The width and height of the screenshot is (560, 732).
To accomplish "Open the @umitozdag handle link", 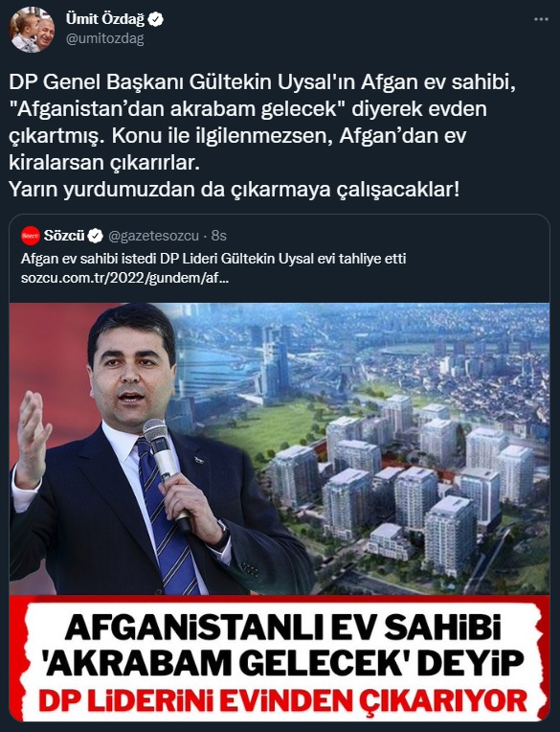I will click(x=105, y=38).
